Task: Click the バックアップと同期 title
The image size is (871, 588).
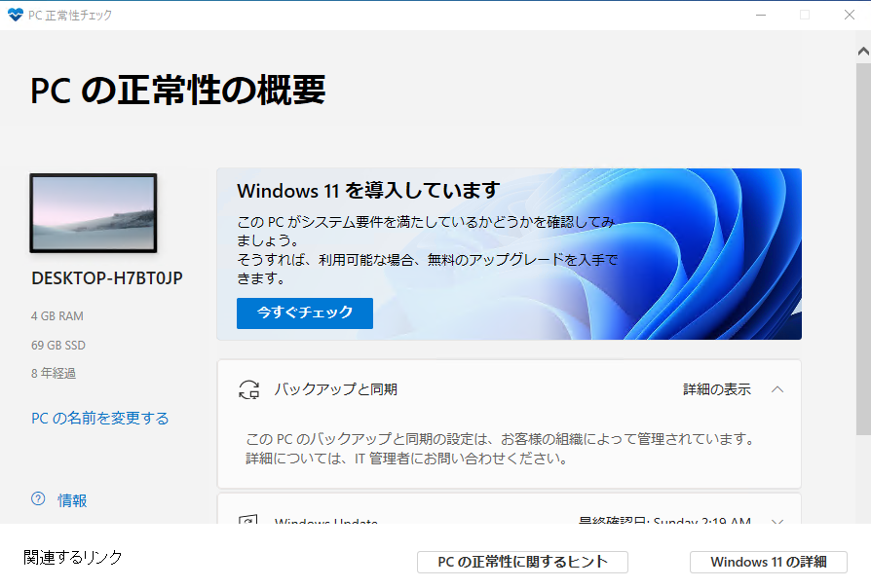Action: click(335, 389)
